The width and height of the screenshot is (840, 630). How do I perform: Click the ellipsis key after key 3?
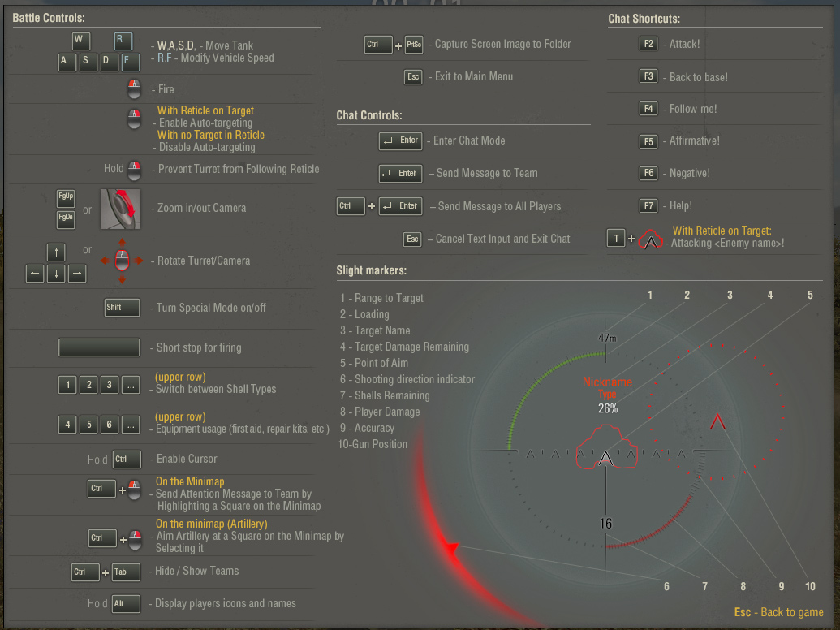pos(131,385)
